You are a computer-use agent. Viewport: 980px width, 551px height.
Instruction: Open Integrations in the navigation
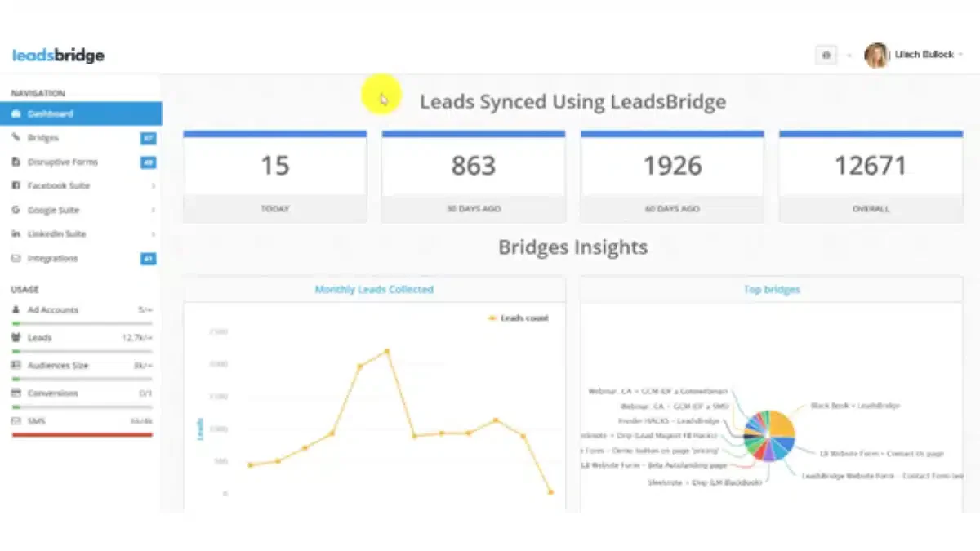(x=81, y=258)
